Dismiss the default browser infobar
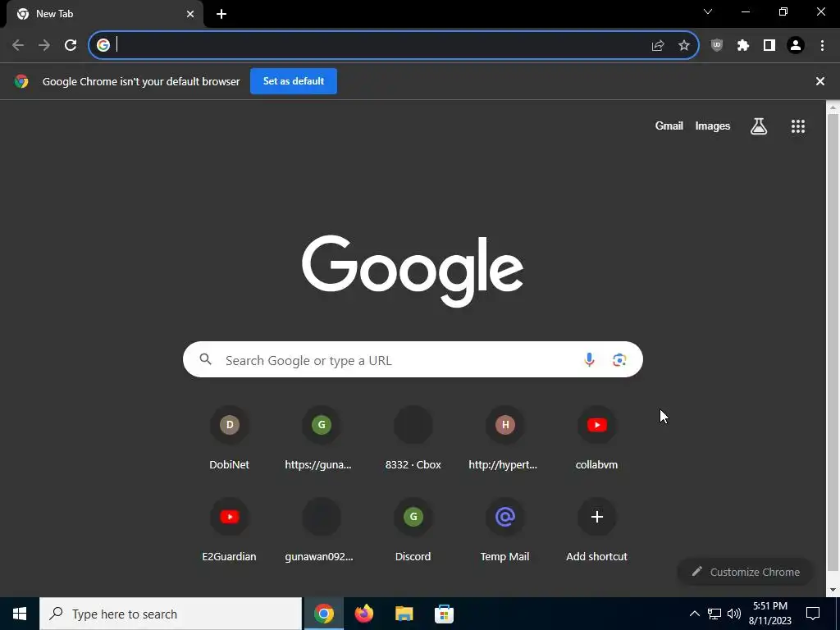840x630 pixels. tap(820, 81)
